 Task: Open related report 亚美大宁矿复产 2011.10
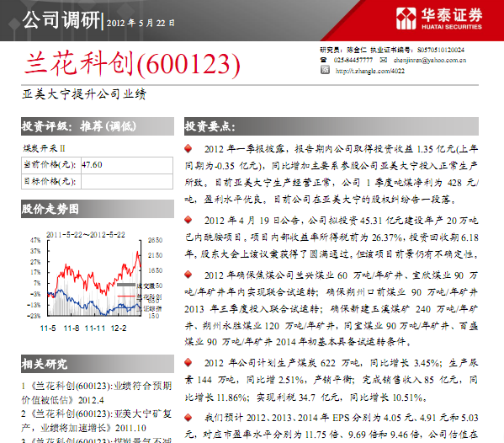pos(97,421)
